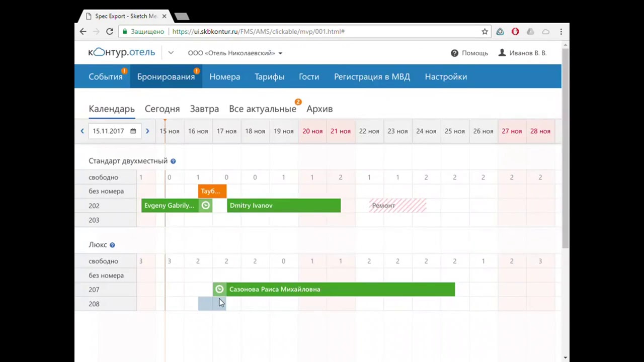The image size is (644, 362).
Task: Click the red Opera extension icon
Action: pos(515,31)
